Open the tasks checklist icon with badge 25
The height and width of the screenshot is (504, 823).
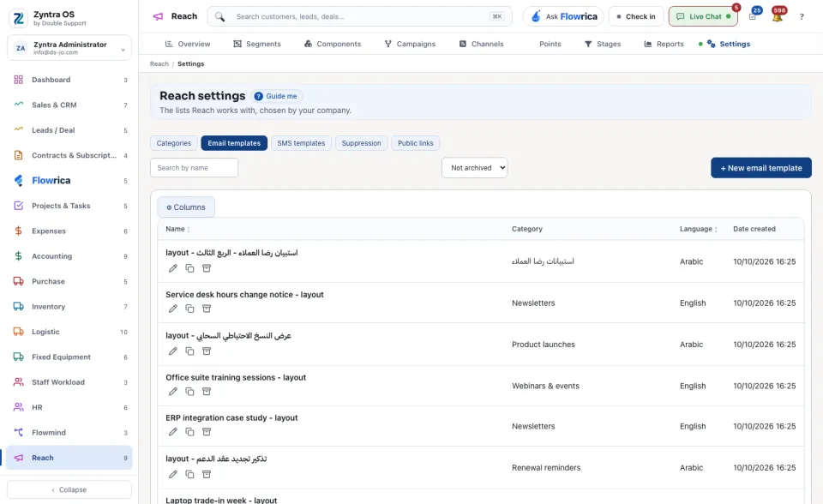(753, 16)
